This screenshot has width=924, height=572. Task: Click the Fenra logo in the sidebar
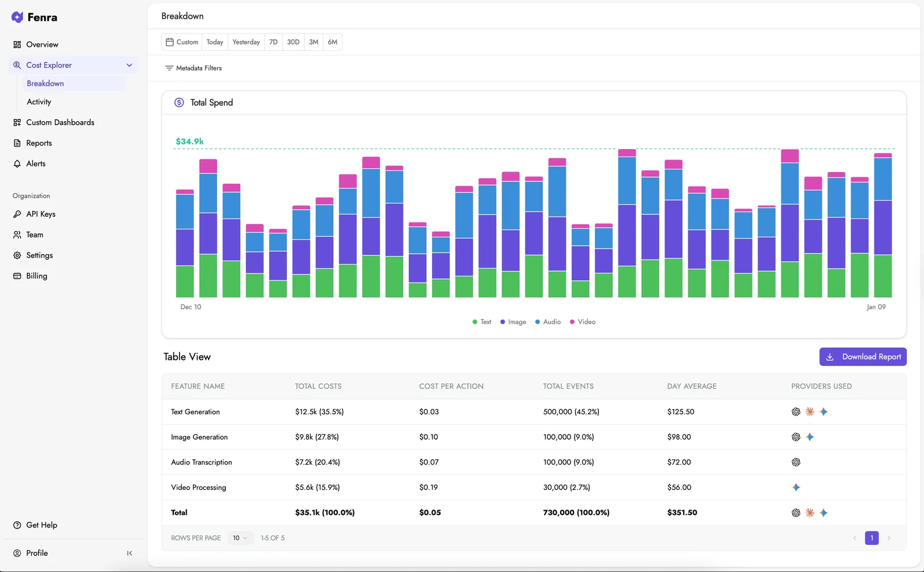click(17, 17)
